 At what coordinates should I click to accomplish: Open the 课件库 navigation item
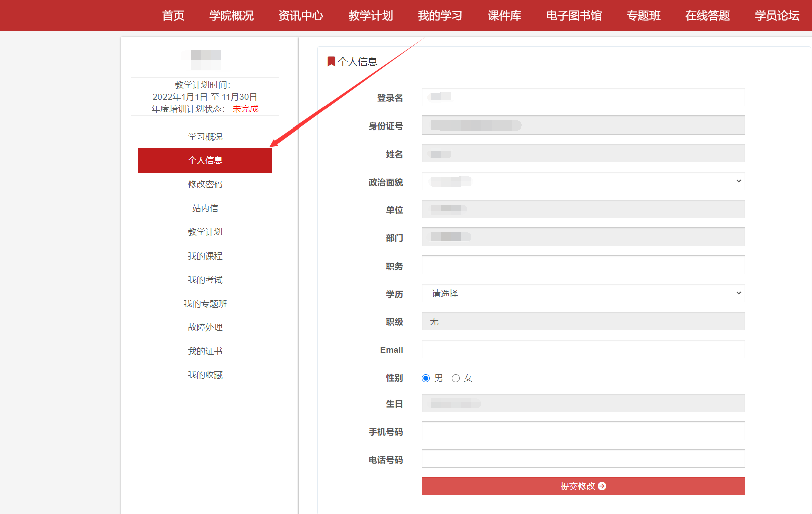[x=504, y=16]
